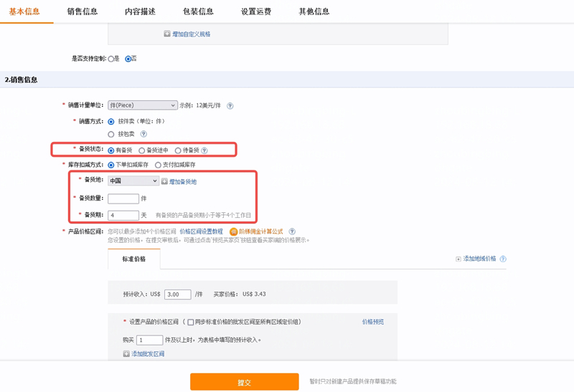Click help icon beside 销售计量单位 example
Image resolution: width=574 pixels, height=392 pixels.
(230, 106)
